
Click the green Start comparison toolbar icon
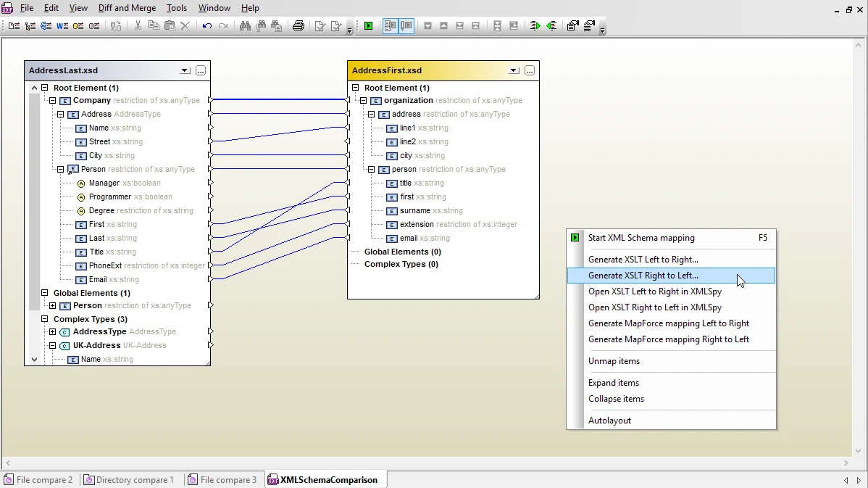click(368, 25)
